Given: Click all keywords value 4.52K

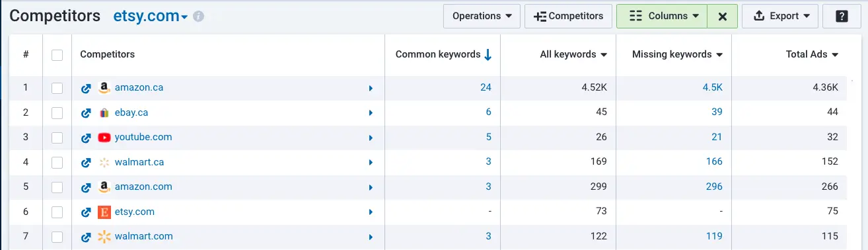Looking at the screenshot, I should [x=594, y=87].
